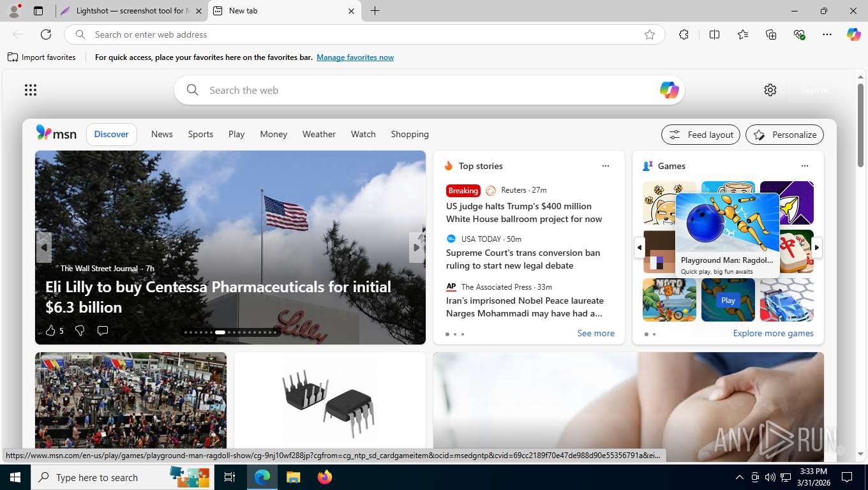The image size is (868, 490).
Task: Open Supreme Court trans conversion ban story
Action: (523, 259)
